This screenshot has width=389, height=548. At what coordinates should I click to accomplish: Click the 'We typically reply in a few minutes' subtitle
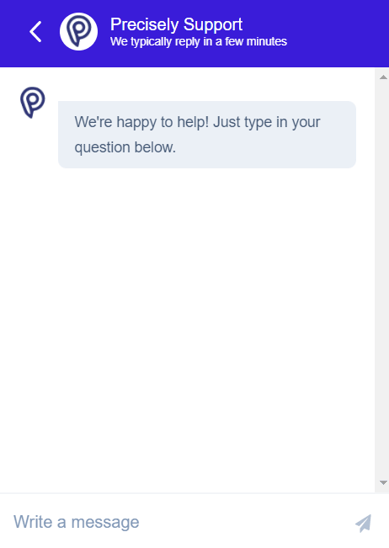199,42
